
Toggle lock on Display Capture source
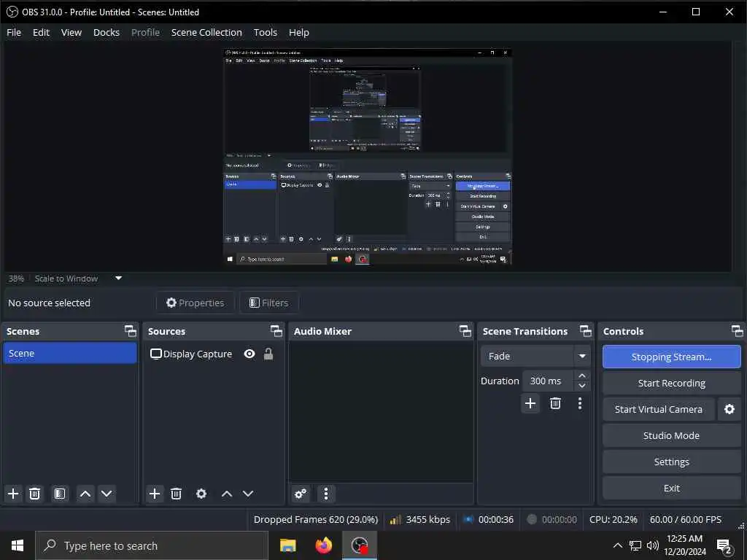pyautogui.click(x=268, y=354)
